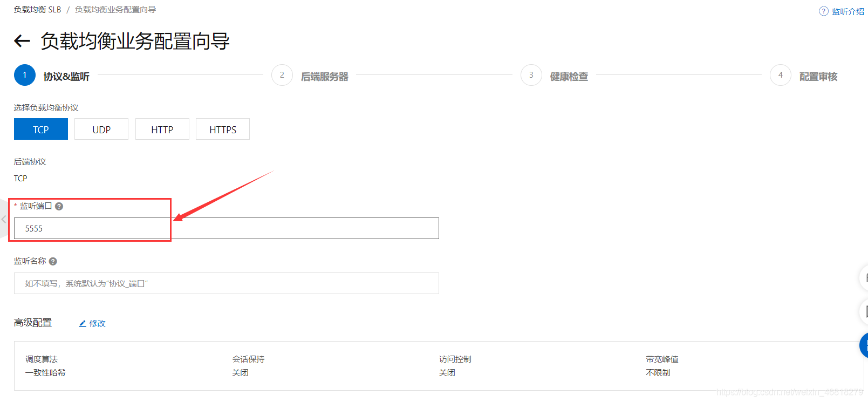Go to step 2 后端服务器
Viewport: 868px width, 402px height.
(310, 76)
